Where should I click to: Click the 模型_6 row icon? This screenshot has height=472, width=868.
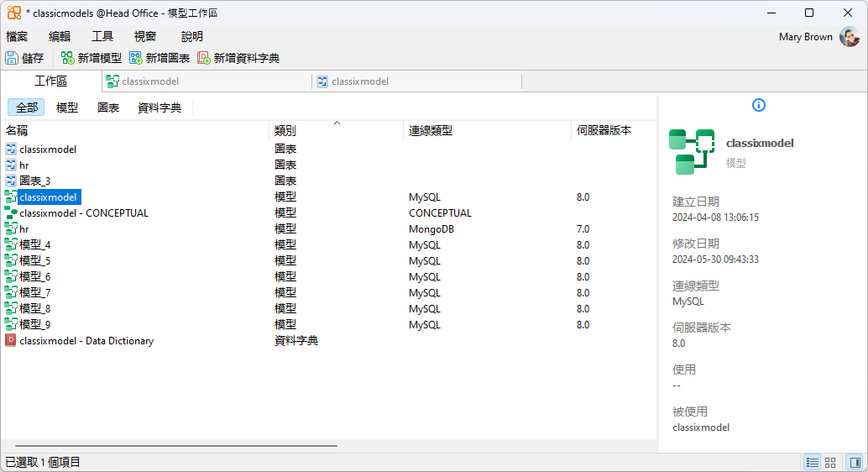point(11,276)
